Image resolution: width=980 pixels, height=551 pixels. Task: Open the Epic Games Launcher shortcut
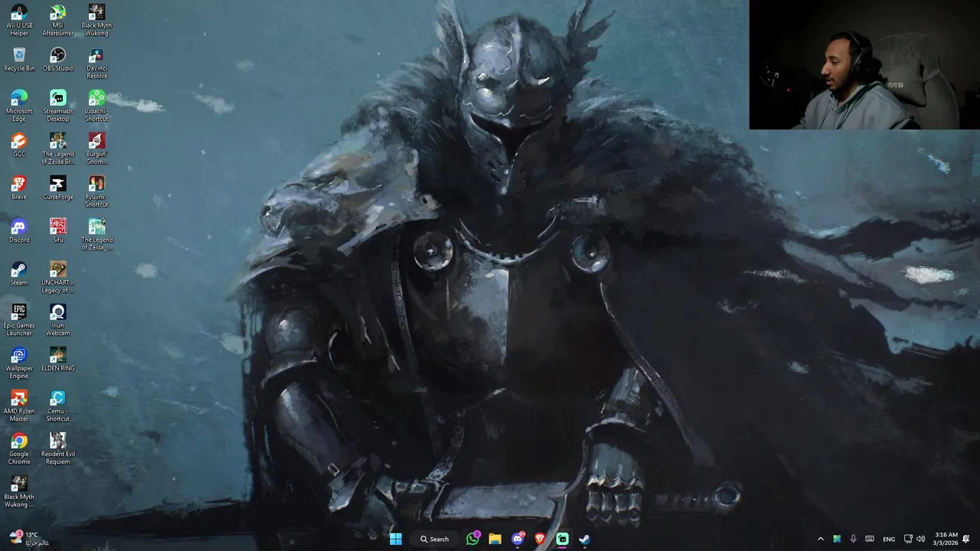(x=19, y=320)
